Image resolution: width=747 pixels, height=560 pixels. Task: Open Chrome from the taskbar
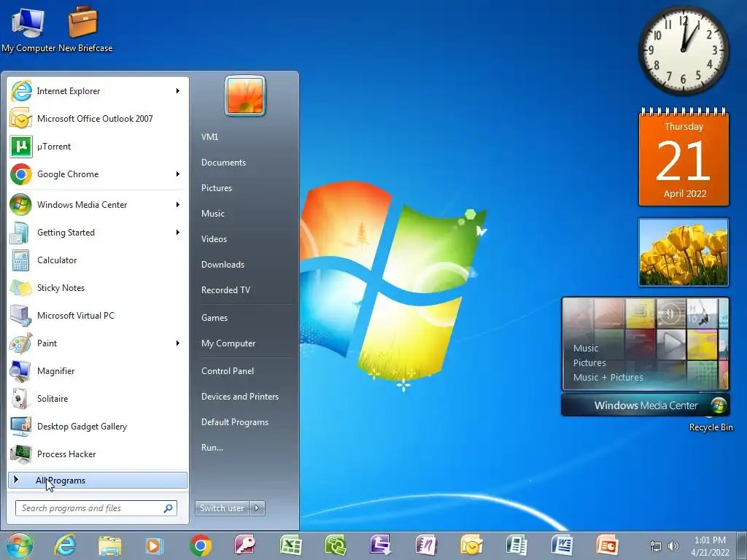(201, 545)
